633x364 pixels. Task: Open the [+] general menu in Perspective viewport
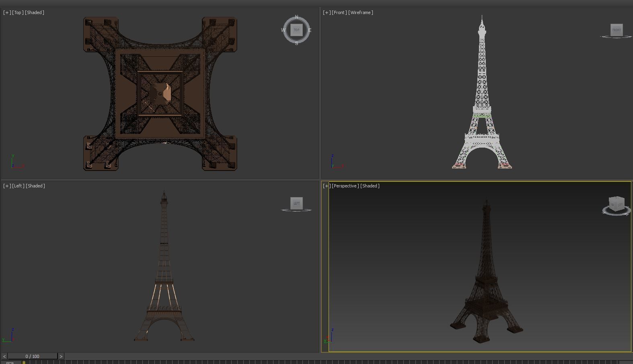coord(327,186)
